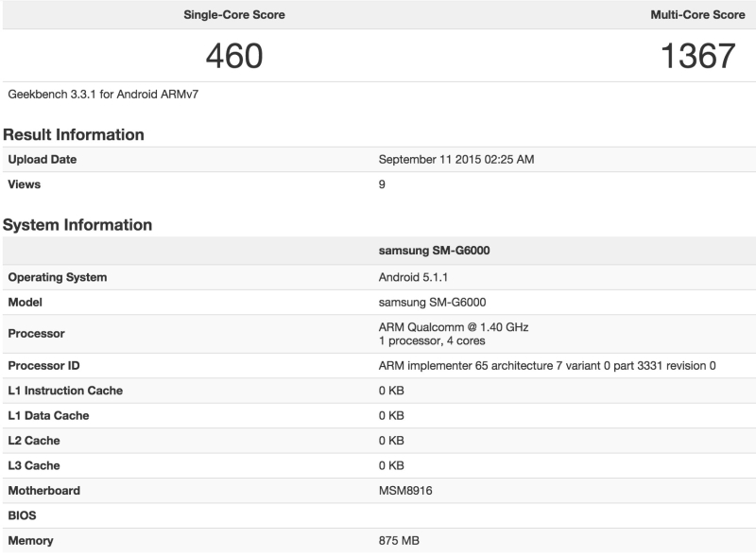Select the multi-core score value 1367
The height and width of the screenshot is (558, 756).
point(697,56)
